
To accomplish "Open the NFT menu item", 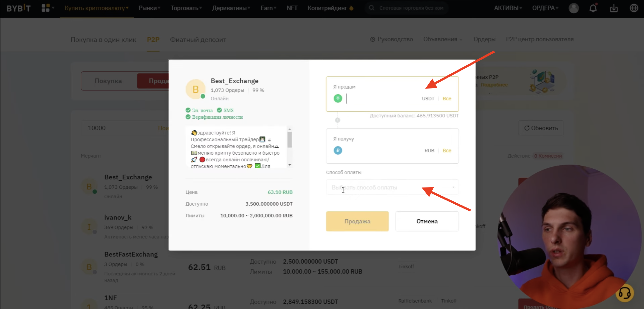I will click(x=292, y=8).
